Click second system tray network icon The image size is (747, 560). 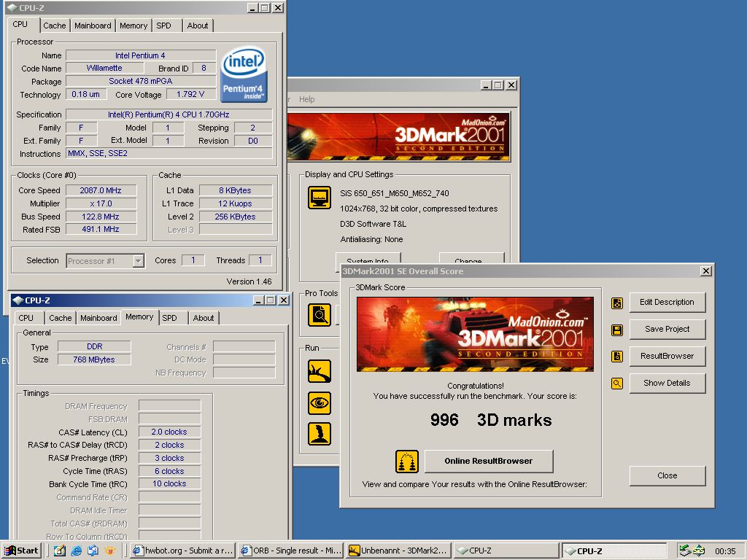699,551
